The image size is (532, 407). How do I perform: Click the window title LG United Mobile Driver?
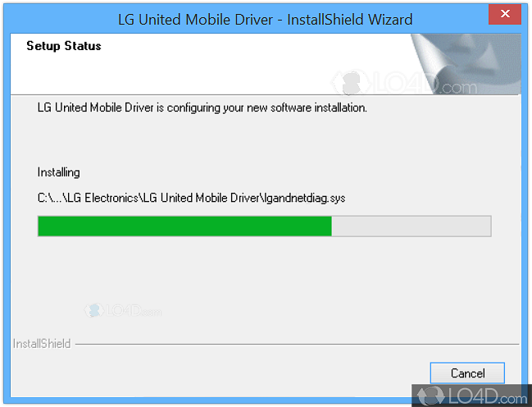click(195, 20)
